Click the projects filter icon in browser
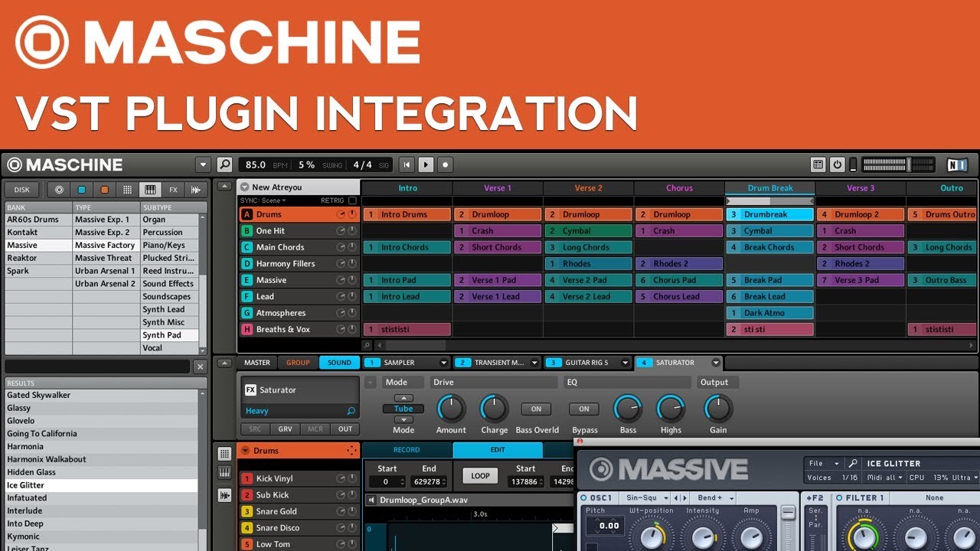This screenshot has height=551, width=980. (59, 190)
